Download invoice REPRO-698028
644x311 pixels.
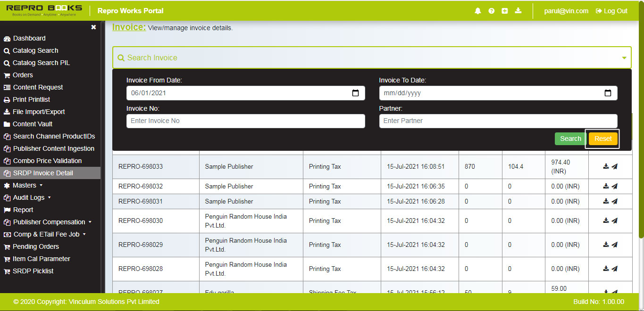(605, 268)
